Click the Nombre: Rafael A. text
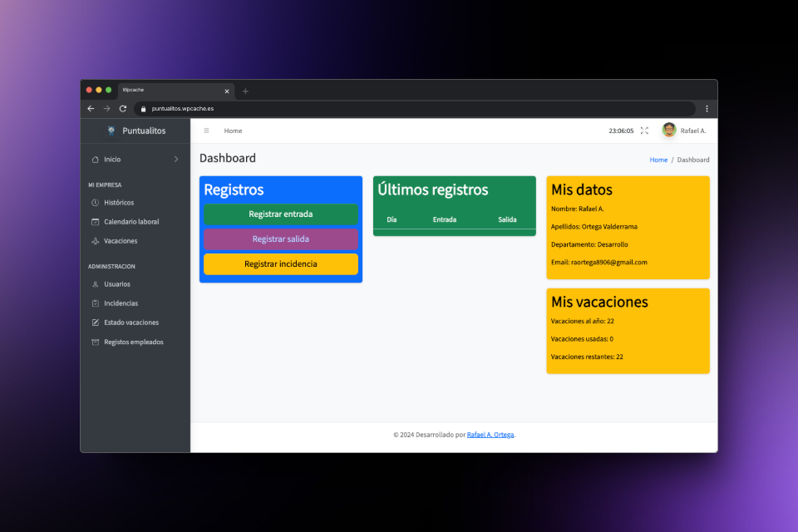This screenshot has height=532, width=798. (577, 209)
